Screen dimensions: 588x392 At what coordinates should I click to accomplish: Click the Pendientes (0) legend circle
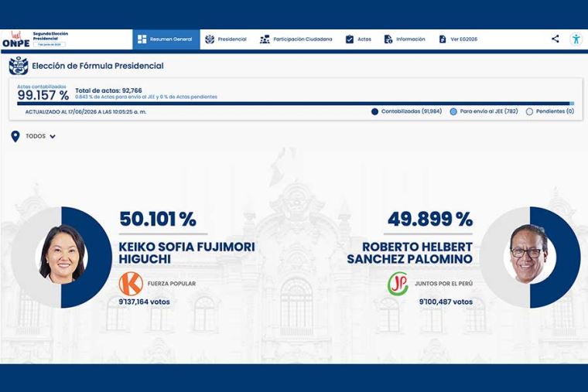click(529, 111)
